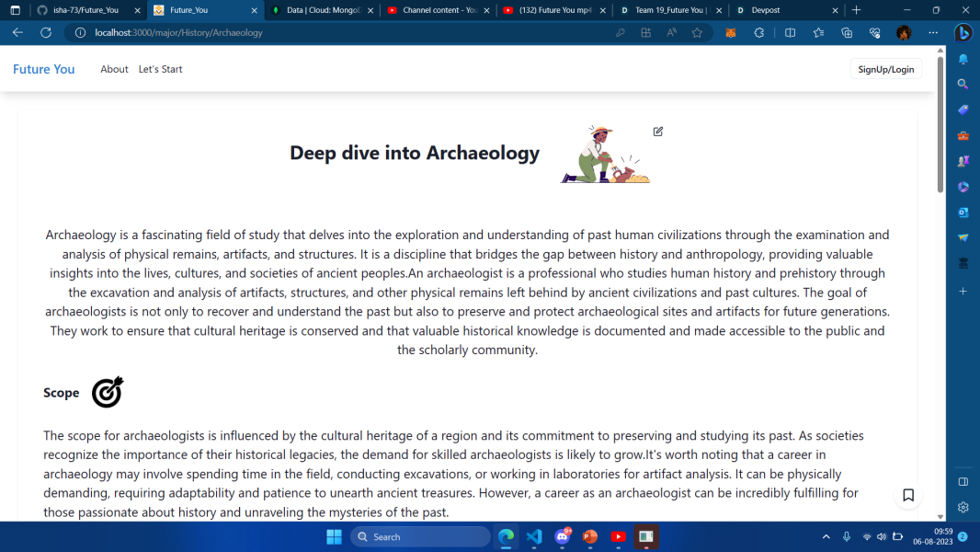Open the Windows Start menu
The width and height of the screenshot is (980, 552).
[334, 537]
